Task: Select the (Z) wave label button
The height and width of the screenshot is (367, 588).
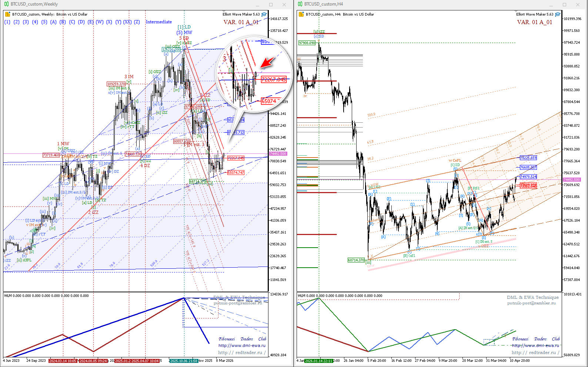Action: tap(137, 22)
